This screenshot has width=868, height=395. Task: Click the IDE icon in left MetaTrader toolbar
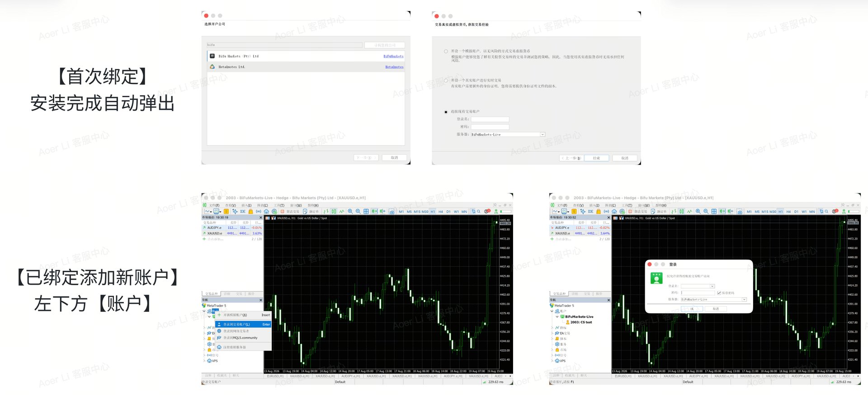tap(243, 212)
